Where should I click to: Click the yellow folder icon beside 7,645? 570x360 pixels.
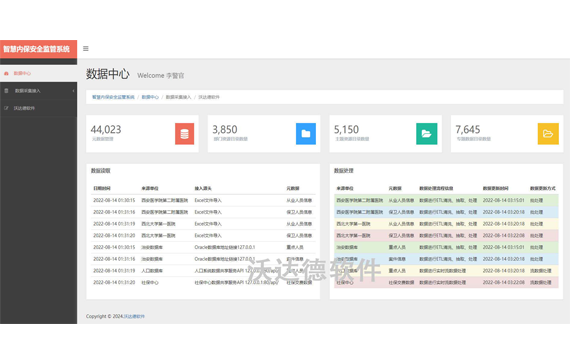[x=548, y=134]
